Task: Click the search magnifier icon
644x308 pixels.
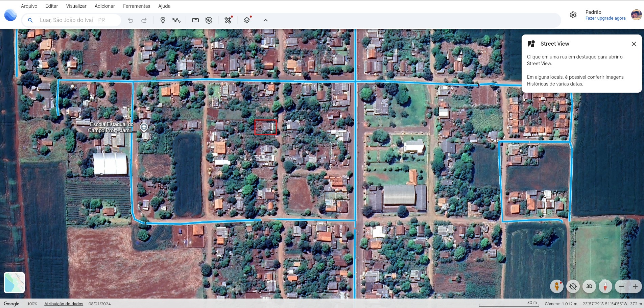Action: pos(30,20)
